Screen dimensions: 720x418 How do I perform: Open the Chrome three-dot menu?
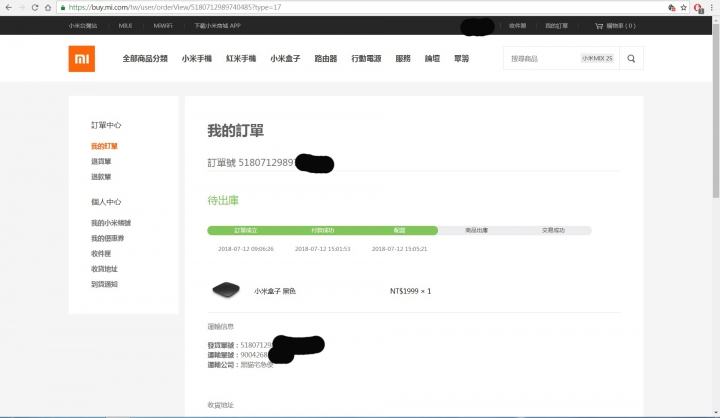pos(712,7)
